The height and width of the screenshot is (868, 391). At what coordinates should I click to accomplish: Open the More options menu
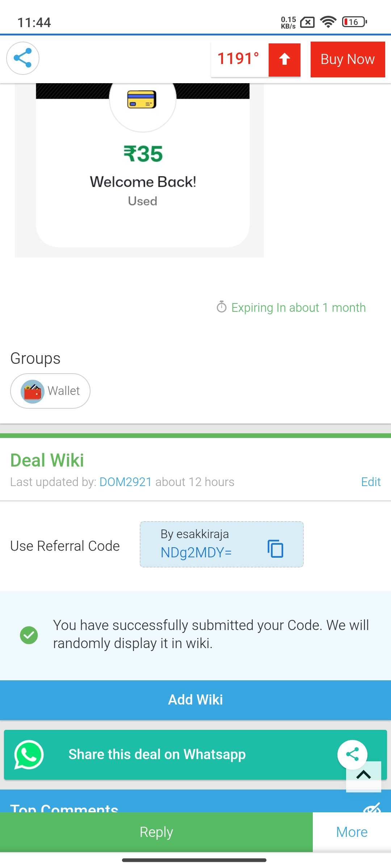tap(352, 832)
